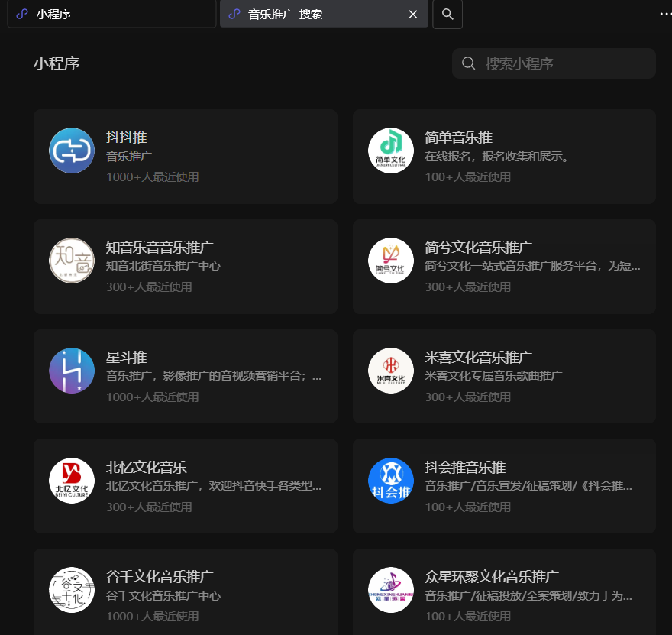Viewport: 672px width, 635px height.
Task: Switch to the 小程序 tab
Action: (111, 14)
